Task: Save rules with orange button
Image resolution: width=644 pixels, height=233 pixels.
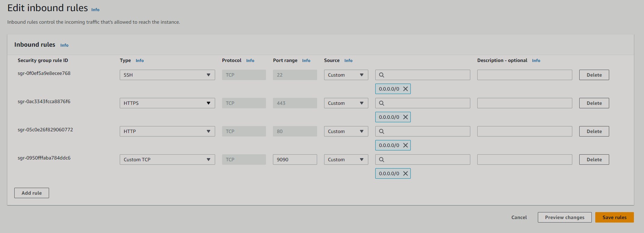Action: [614, 217]
